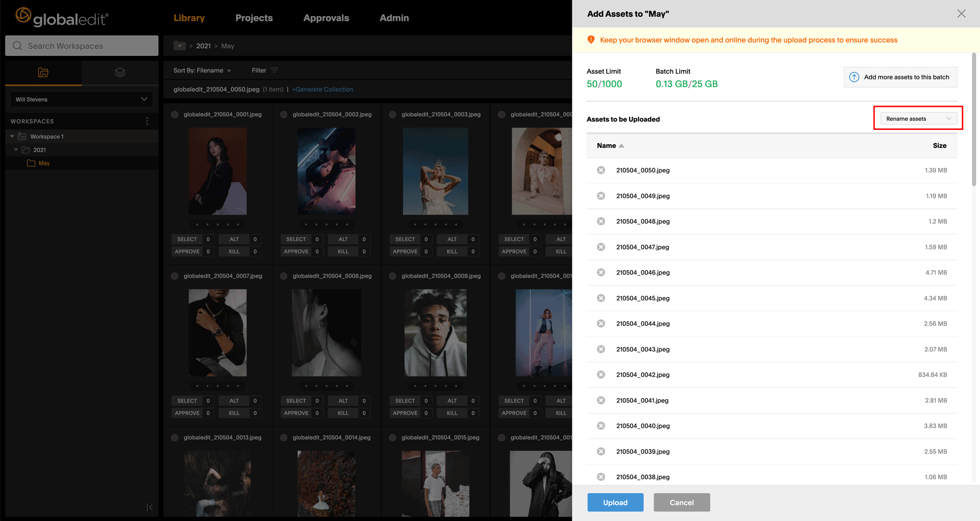980x521 pixels.
Task: Click the globaledit logo
Action: (62, 17)
